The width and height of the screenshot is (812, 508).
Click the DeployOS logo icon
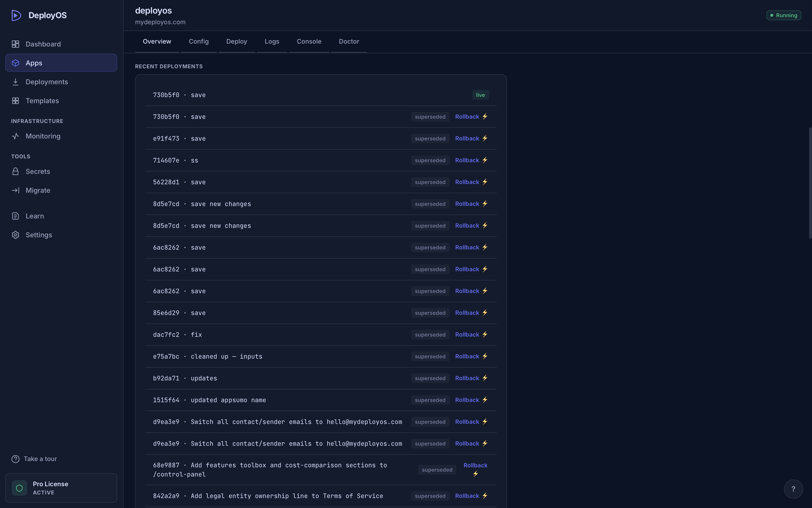click(x=16, y=15)
